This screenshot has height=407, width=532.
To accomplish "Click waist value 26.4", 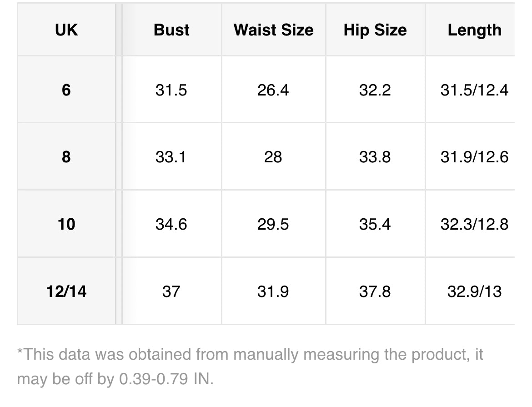I will tap(273, 90).
